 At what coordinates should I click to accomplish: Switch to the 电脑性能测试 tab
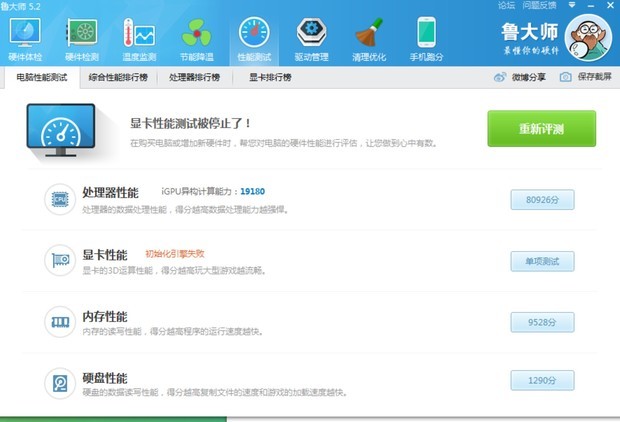coord(42,78)
